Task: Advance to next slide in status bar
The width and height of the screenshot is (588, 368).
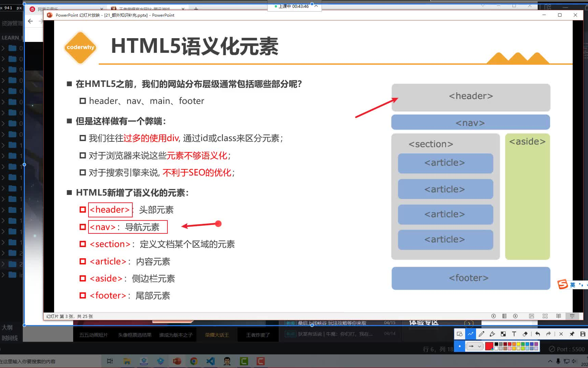Action: (515, 316)
